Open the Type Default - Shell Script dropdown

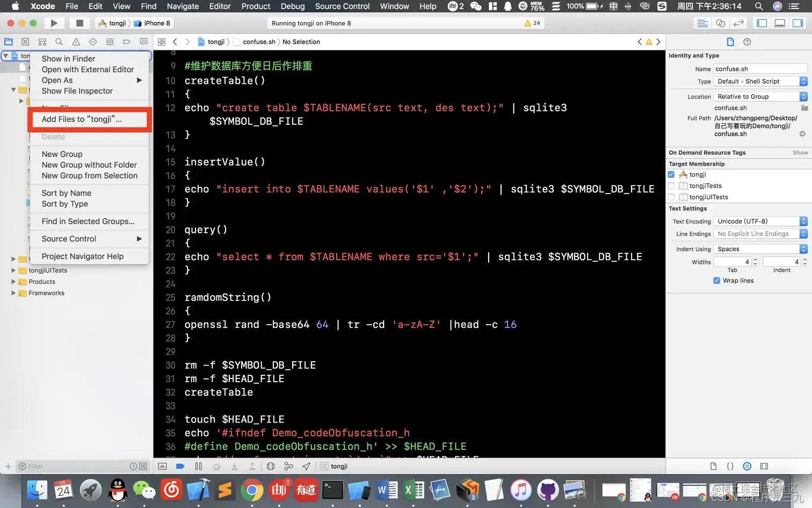(x=760, y=82)
